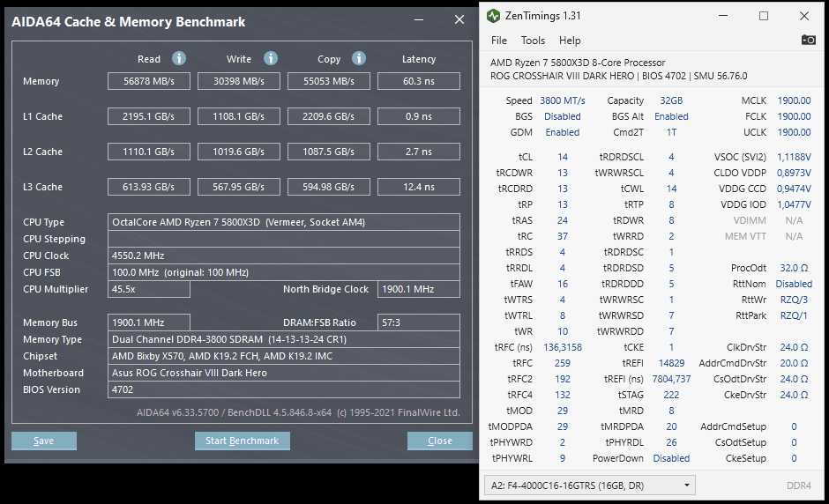Open the Tools menu in ZenTimings
Viewport: 829px width, 504px height.
point(533,41)
